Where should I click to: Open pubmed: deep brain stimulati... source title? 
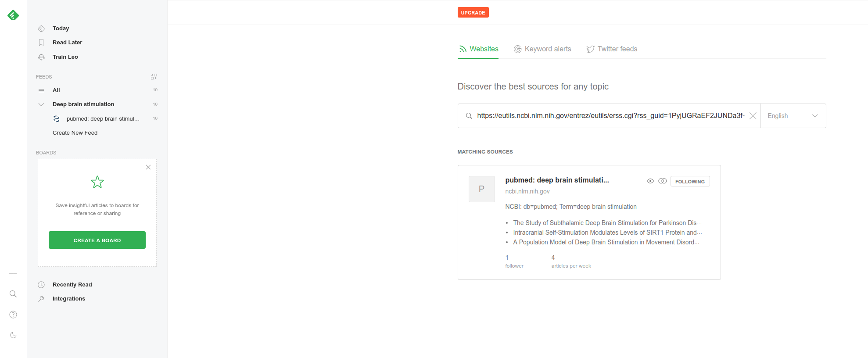click(557, 180)
